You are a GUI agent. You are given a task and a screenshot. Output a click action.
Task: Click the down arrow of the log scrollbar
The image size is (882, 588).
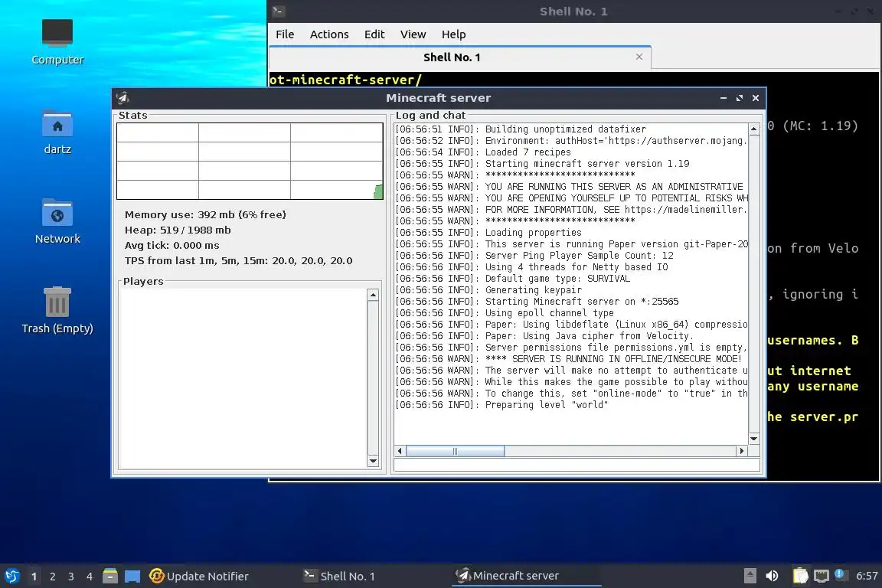753,439
